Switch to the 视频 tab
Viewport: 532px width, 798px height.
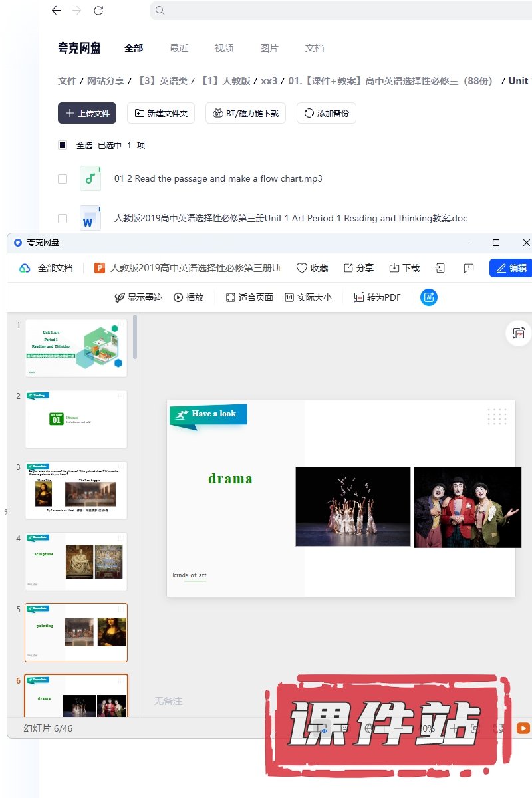pyautogui.click(x=224, y=48)
